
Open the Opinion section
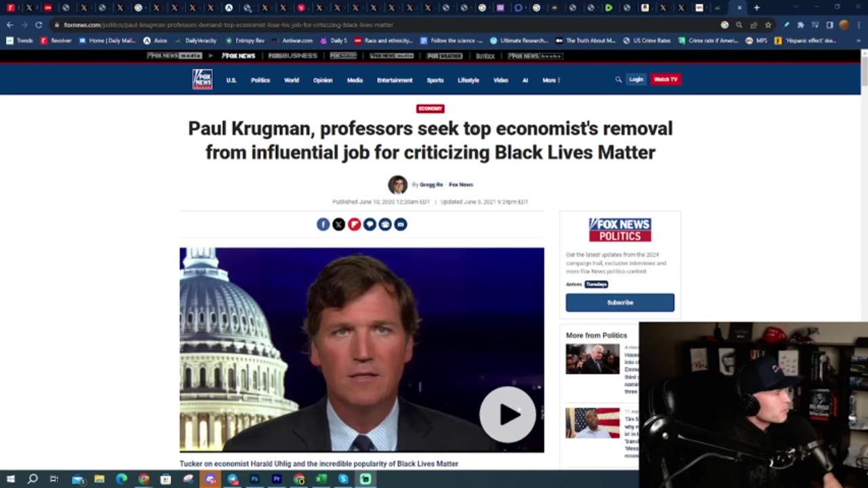[323, 80]
